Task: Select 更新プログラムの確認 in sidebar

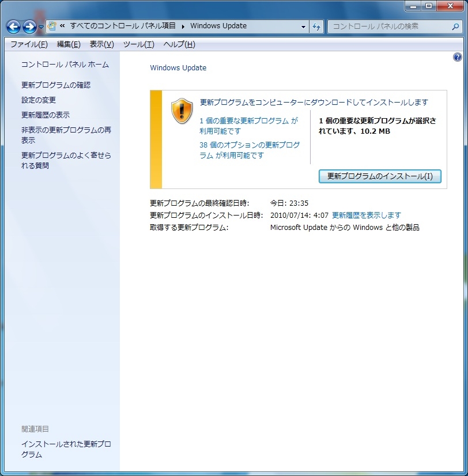Action: (x=56, y=85)
